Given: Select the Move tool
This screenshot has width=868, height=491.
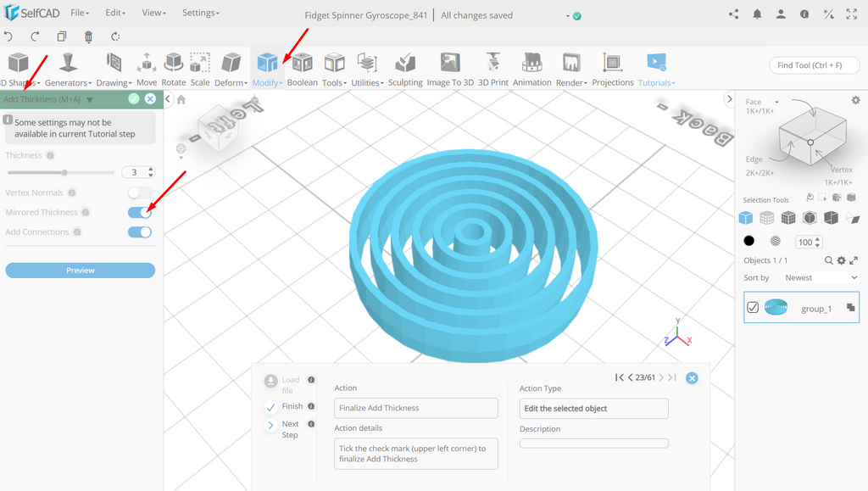Looking at the screenshot, I should tap(147, 70).
